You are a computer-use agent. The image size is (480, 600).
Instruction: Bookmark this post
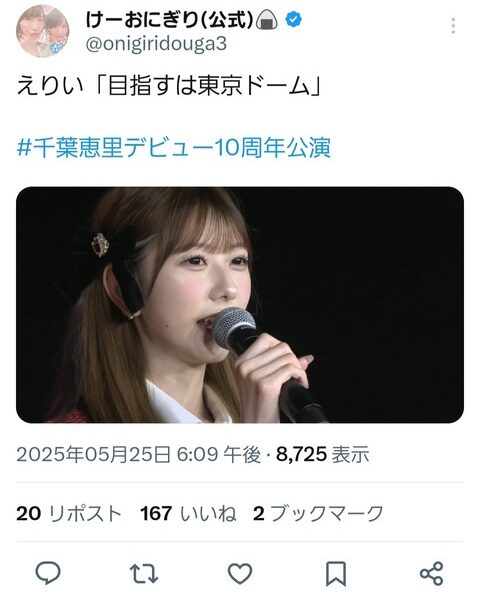point(336,573)
